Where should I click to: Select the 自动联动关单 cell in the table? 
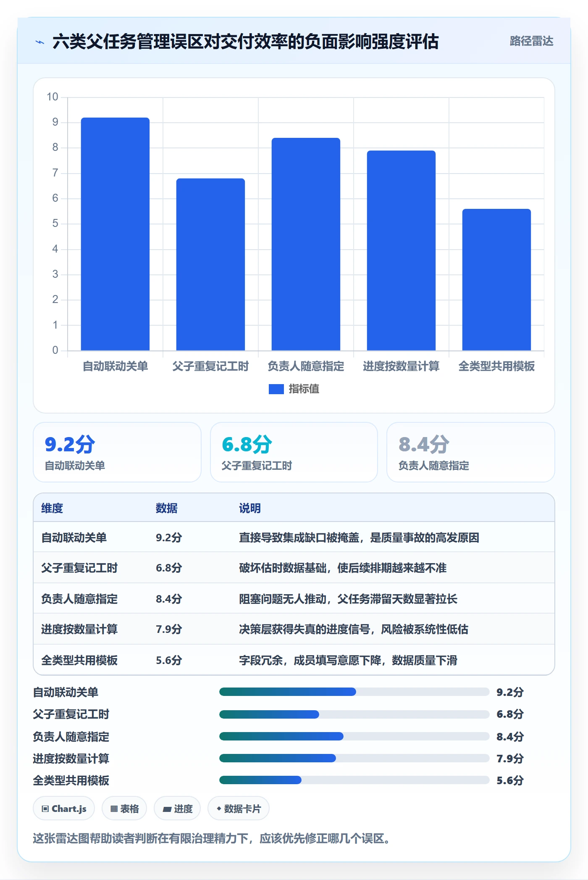[x=74, y=537]
